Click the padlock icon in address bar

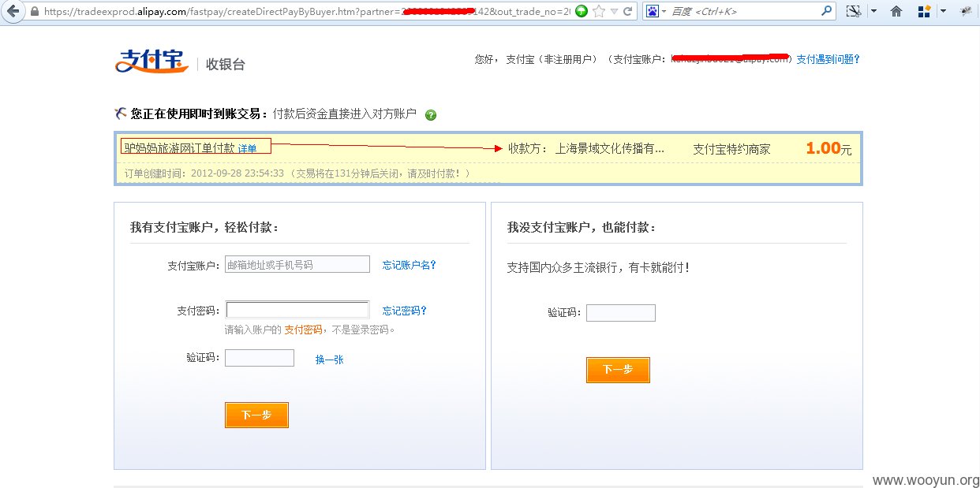coord(35,12)
